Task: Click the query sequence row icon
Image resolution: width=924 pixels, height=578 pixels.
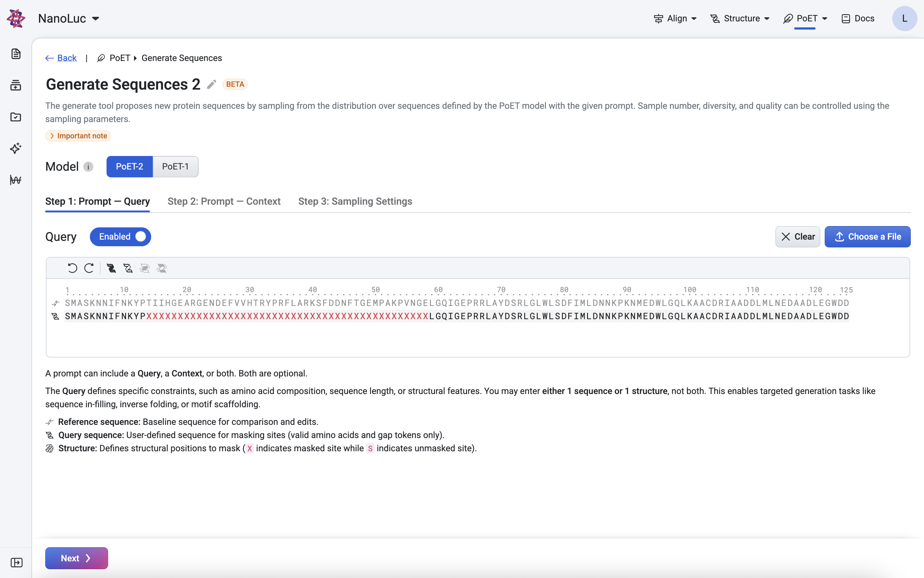Action: point(56,316)
